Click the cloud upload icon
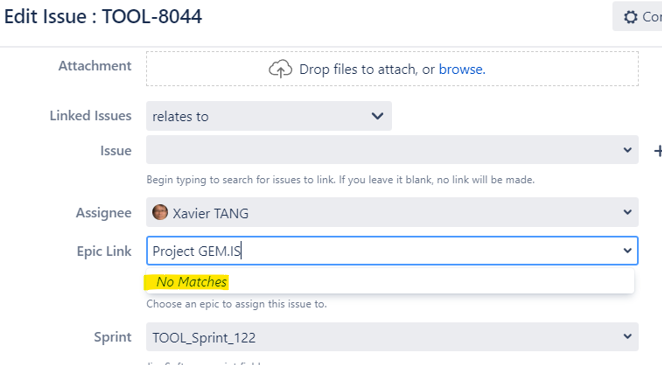This screenshot has height=365, width=662. click(x=280, y=69)
